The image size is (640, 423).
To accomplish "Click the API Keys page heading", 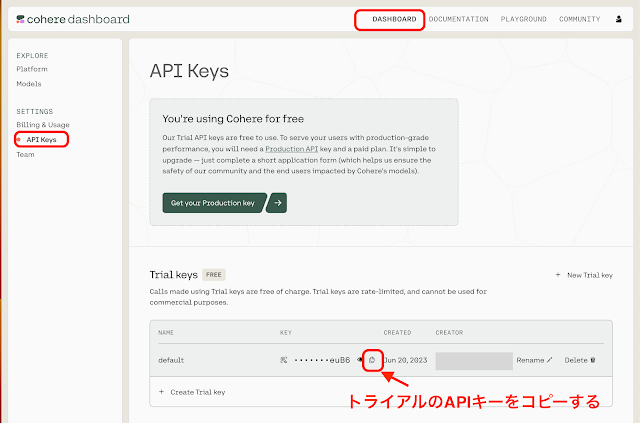I will click(189, 71).
